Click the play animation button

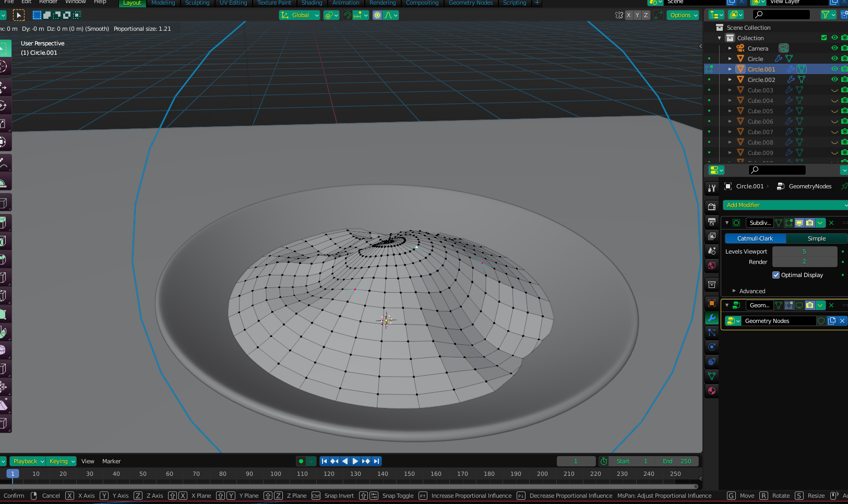(355, 461)
